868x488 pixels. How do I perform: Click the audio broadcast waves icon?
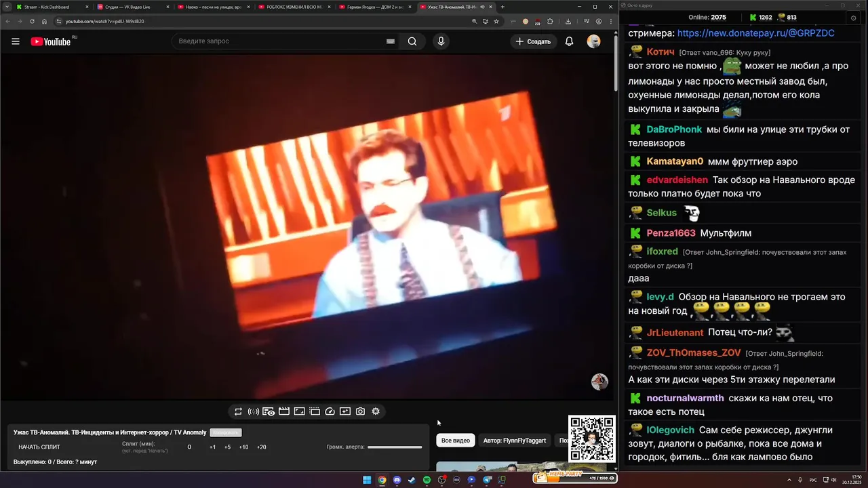tap(254, 411)
